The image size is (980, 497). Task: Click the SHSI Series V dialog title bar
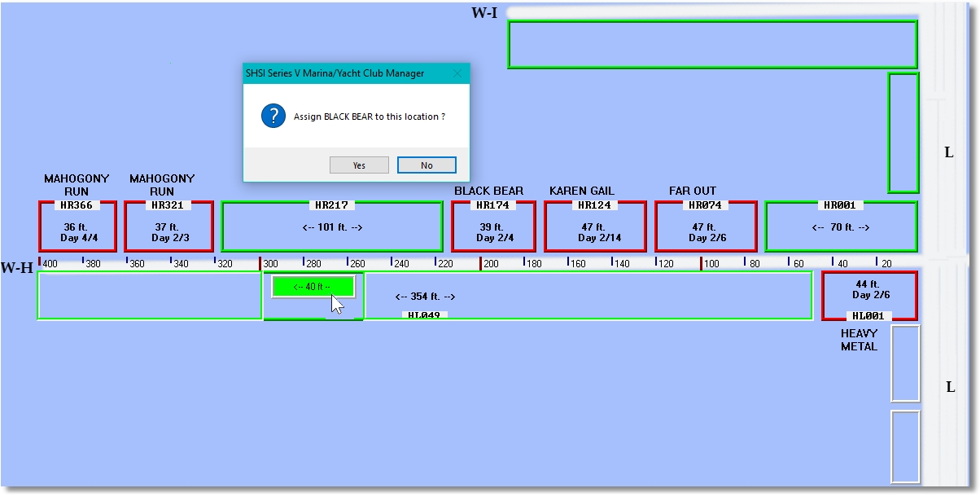coord(342,73)
